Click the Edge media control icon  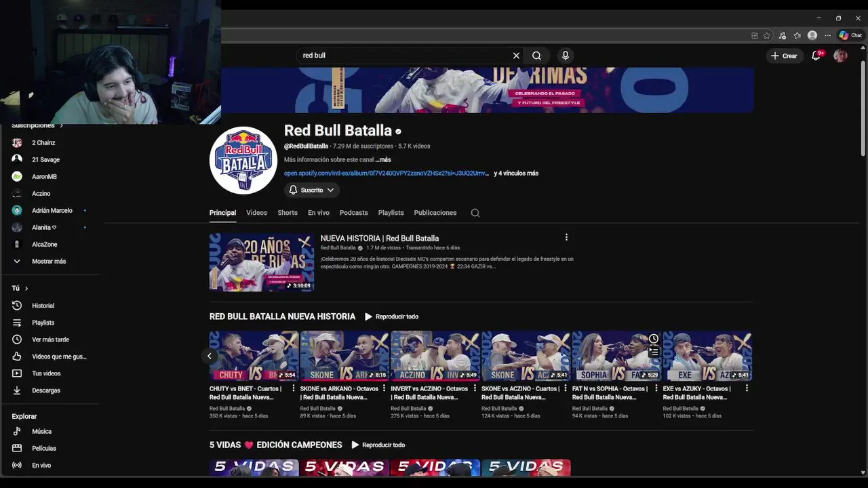[782, 35]
